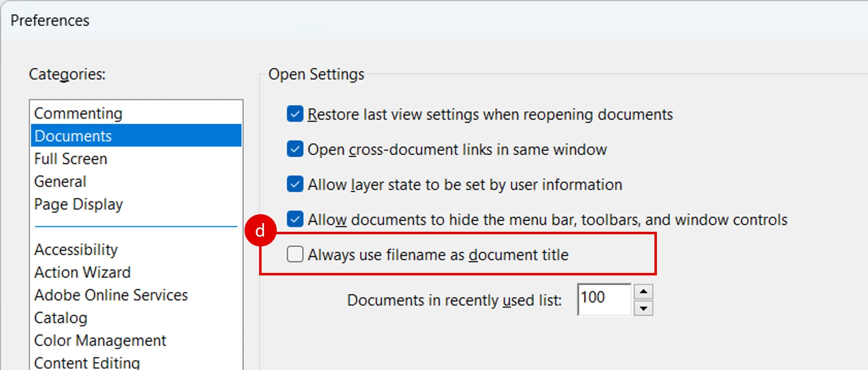This screenshot has height=370, width=868.
Task: Choose the General category
Action: coord(136,181)
